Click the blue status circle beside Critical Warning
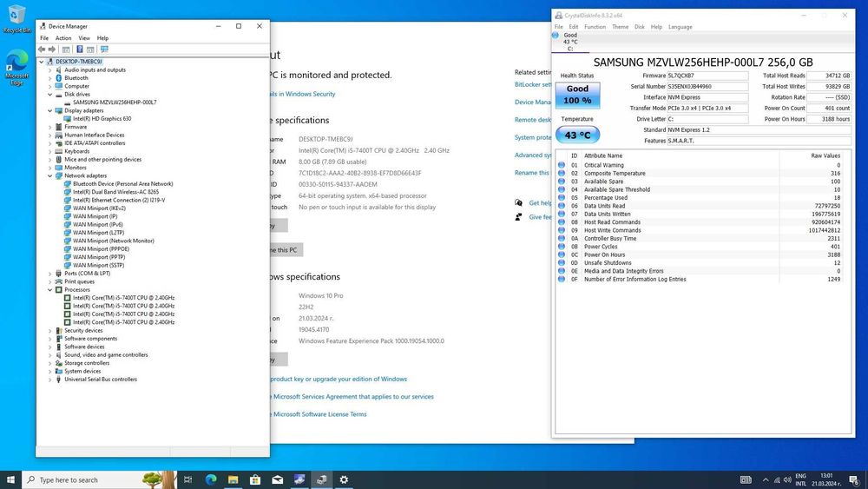Image resolution: width=868 pixels, height=489 pixels. (562, 165)
